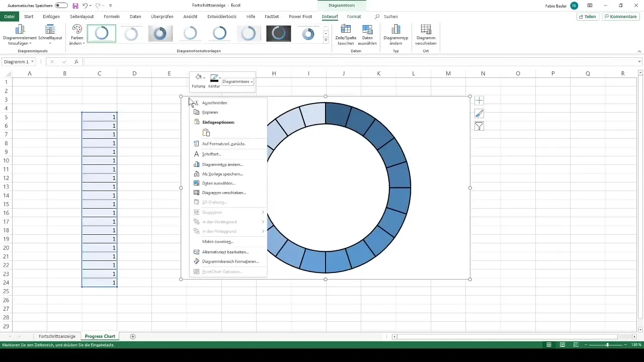Click the Save disk icon

click(75, 5)
